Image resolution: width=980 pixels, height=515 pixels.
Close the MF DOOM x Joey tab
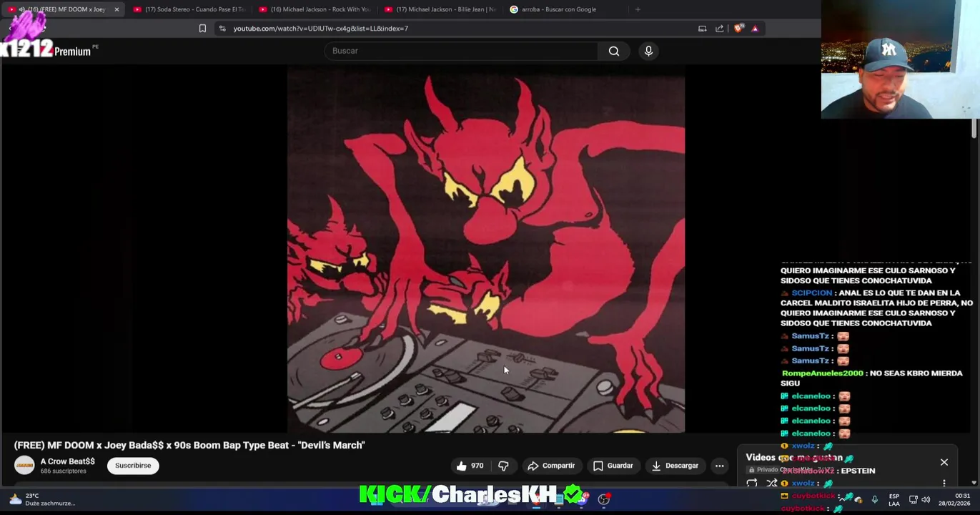[x=117, y=9]
